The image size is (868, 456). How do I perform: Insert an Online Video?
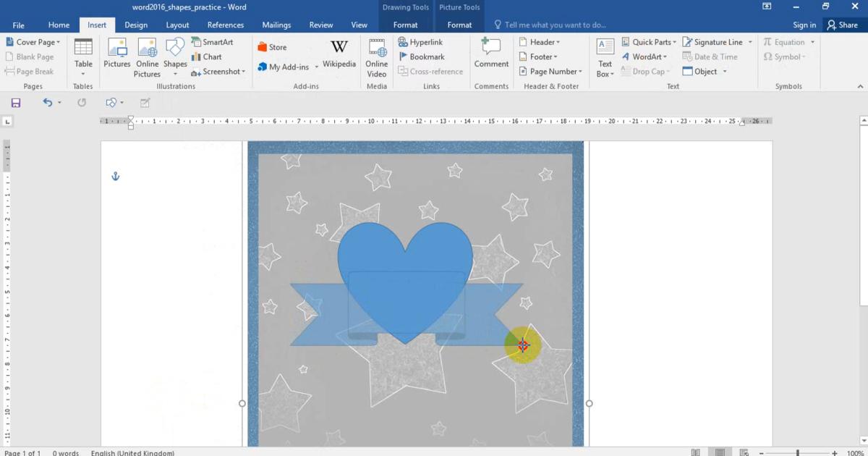coord(377,57)
